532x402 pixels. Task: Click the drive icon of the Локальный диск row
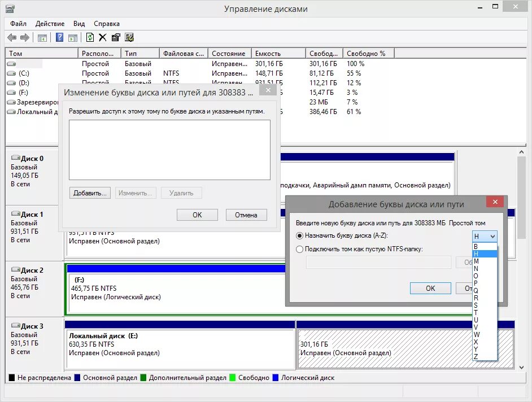pos(11,112)
